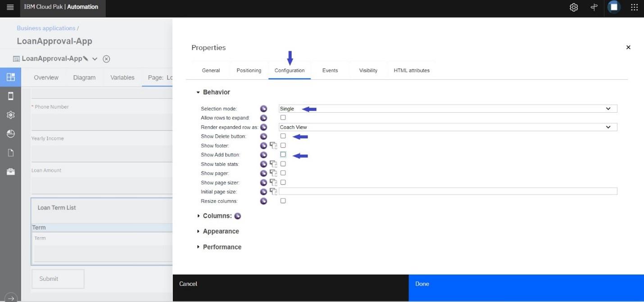Click the Done button
This screenshot has width=644, height=302.
click(x=526, y=288)
